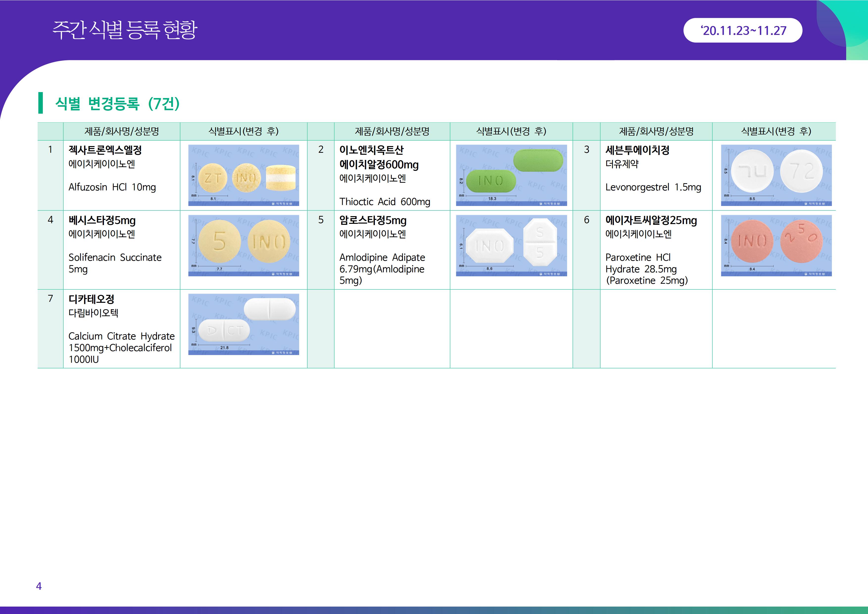Viewport: 868px width, 614px height.
Task: Click product name 베시스타정5mg
Action: 102,221
